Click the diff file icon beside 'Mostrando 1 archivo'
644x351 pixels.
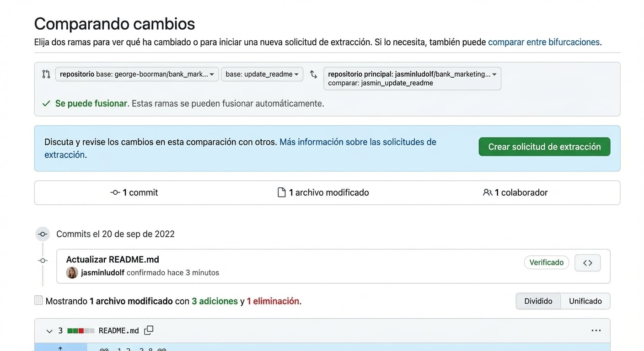coord(38,300)
